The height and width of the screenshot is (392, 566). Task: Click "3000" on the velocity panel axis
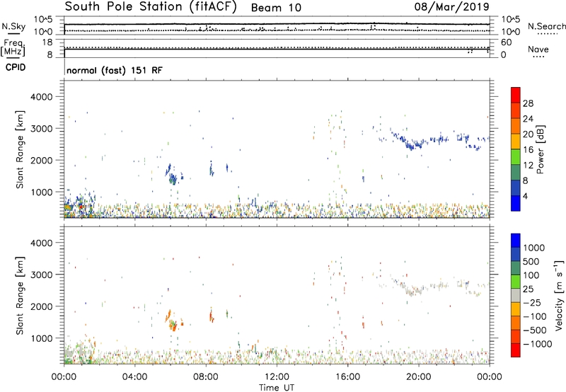point(42,275)
